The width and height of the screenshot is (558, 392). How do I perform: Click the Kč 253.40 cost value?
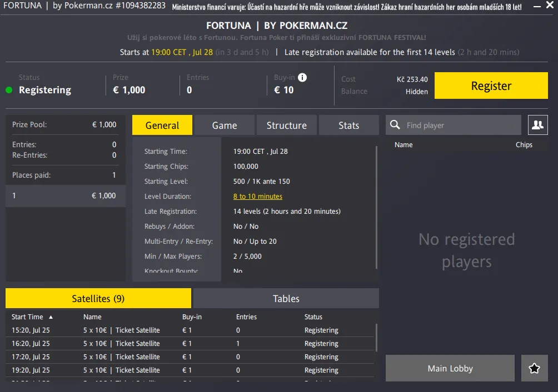[412, 79]
